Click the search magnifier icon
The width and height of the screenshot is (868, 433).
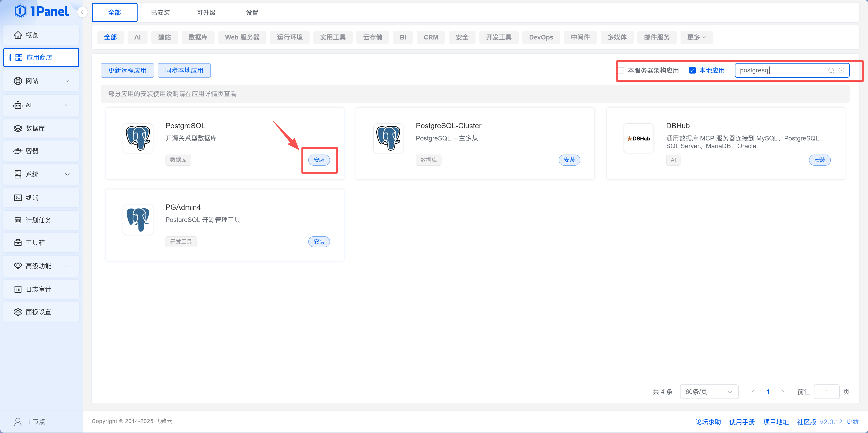coord(831,70)
